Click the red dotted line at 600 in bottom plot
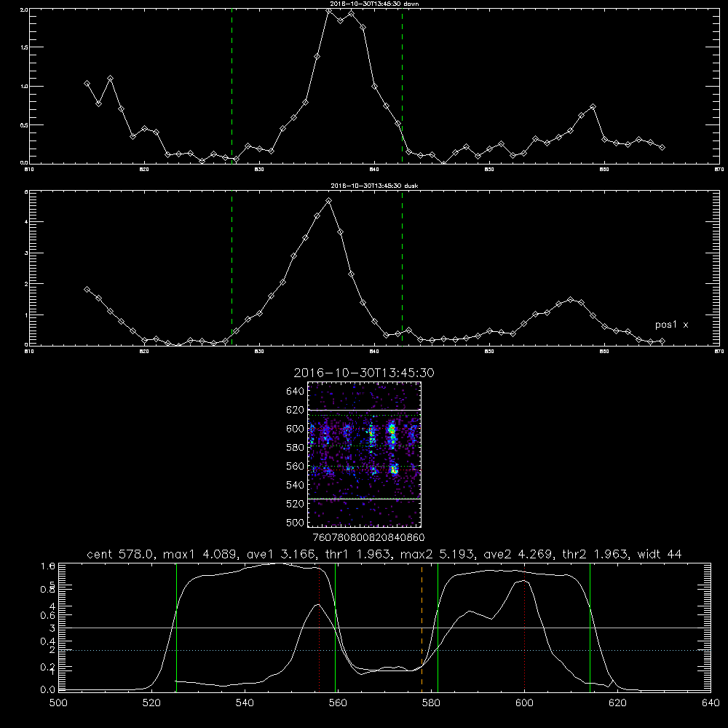The height and width of the screenshot is (728, 728). click(x=524, y=627)
